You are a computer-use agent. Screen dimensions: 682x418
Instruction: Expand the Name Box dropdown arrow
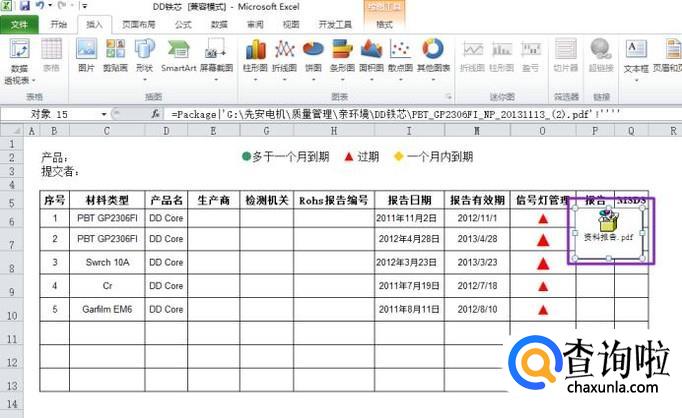click(104, 114)
